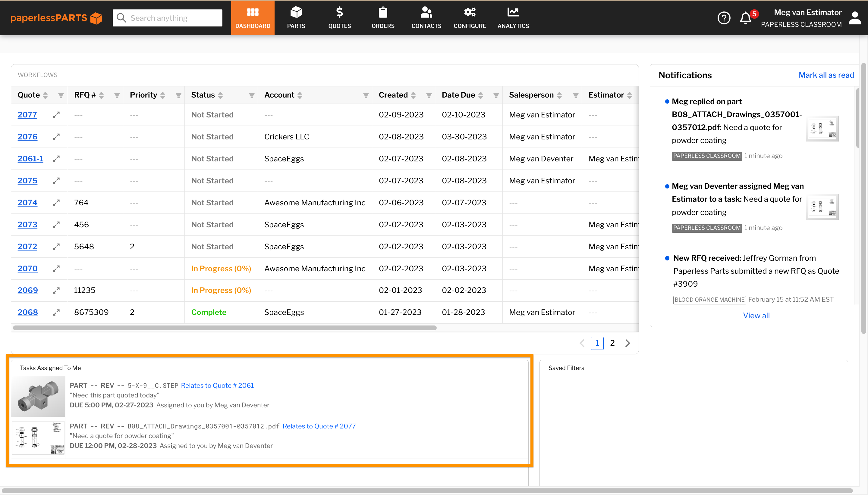
Task: Toggle sort on Date Due column
Action: 480,95
